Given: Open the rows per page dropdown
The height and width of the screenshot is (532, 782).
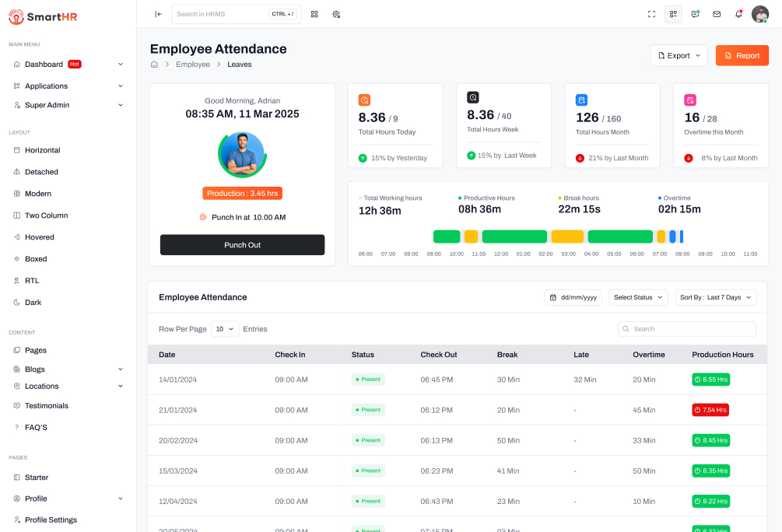Looking at the screenshot, I should [225, 329].
